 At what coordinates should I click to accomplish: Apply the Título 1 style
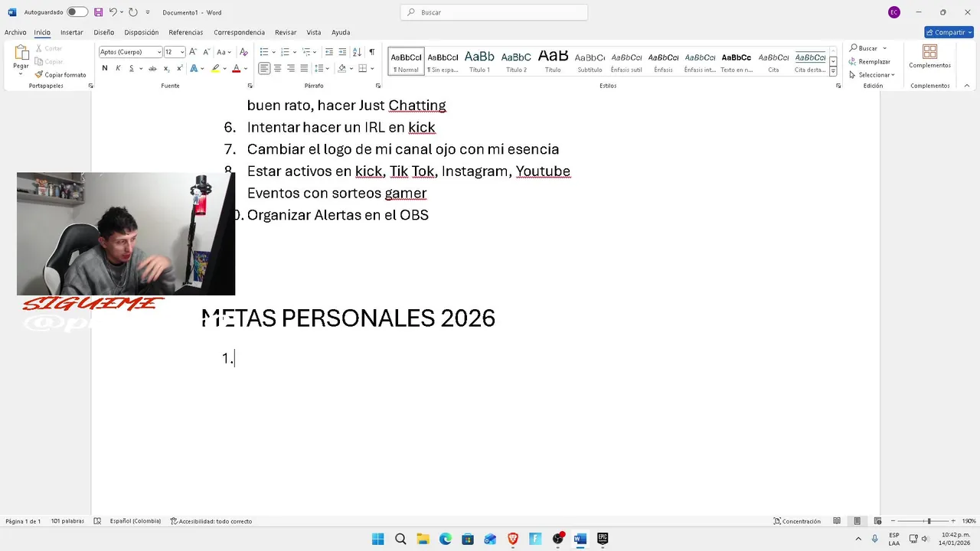[x=479, y=60]
